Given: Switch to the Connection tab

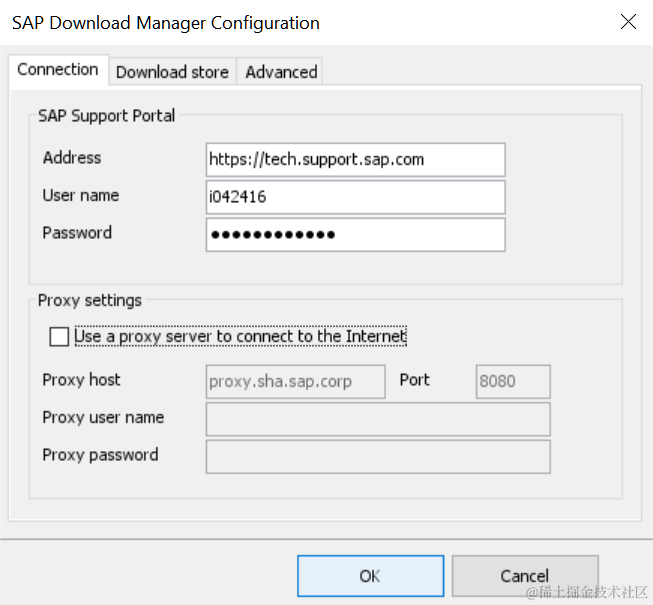Looking at the screenshot, I should 58,70.
